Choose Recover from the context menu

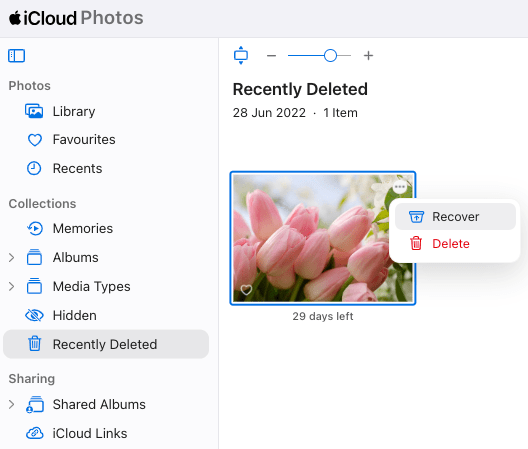pos(455,217)
